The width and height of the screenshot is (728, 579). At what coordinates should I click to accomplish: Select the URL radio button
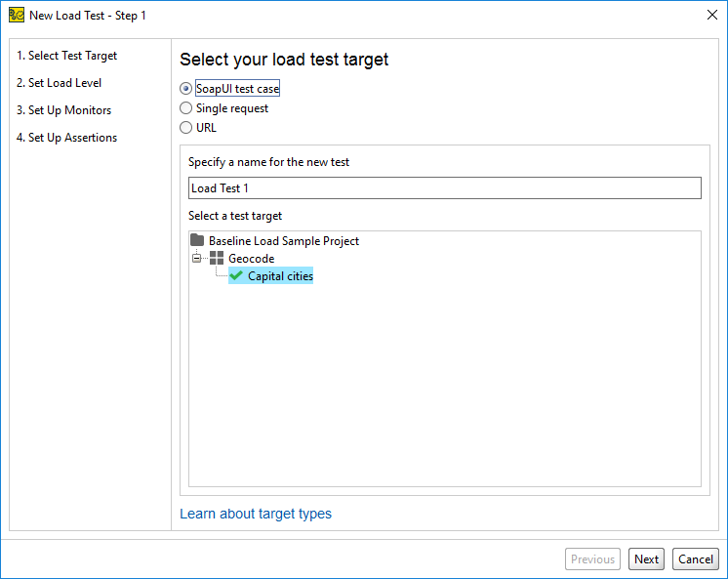[x=185, y=127]
